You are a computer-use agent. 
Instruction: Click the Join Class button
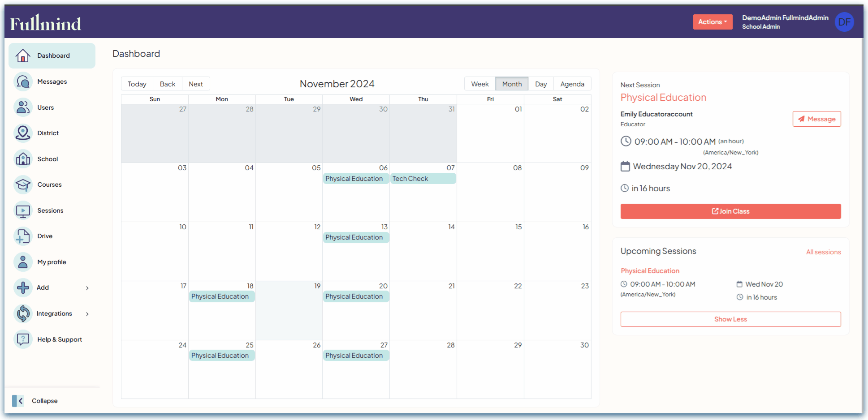pos(730,211)
